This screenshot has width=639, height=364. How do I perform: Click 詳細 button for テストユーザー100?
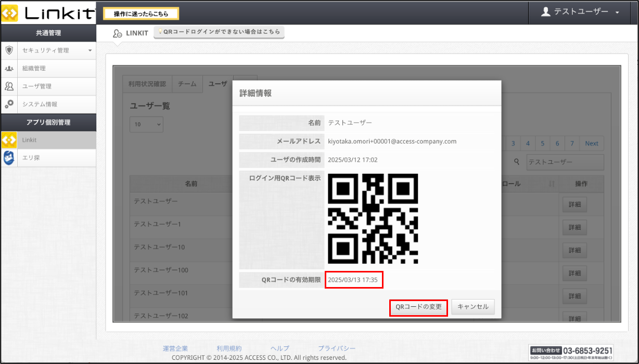point(574,274)
